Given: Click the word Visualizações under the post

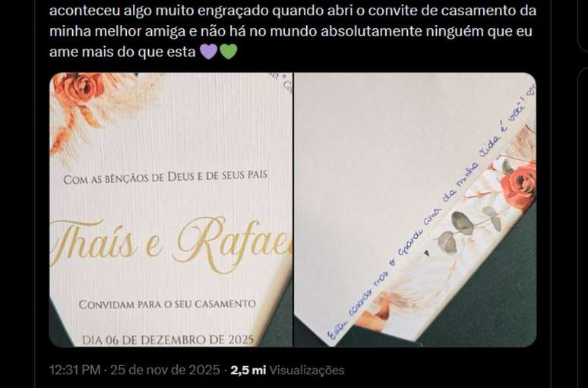Looking at the screenshot, I should [307, 370].
